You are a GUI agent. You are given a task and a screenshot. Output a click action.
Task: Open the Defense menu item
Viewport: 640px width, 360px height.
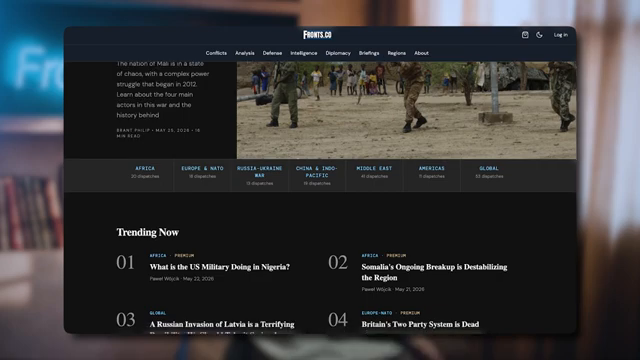pos(272,53)
